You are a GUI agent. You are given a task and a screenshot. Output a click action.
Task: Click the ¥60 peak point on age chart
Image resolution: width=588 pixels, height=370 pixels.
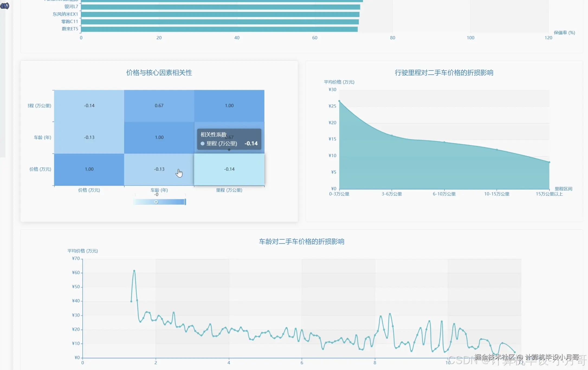(134, 271)
